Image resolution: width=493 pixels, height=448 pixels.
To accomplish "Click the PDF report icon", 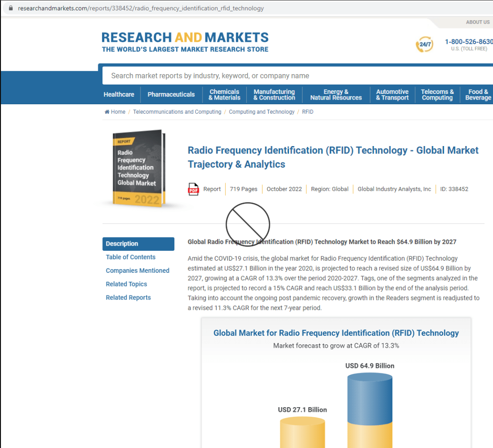I will click(193, 189).
